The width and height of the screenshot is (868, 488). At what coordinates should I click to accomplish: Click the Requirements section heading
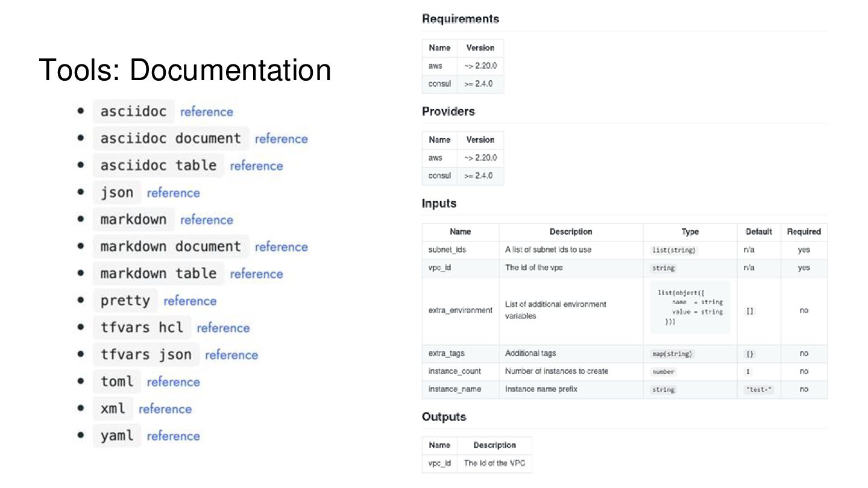tap(461, 19)
